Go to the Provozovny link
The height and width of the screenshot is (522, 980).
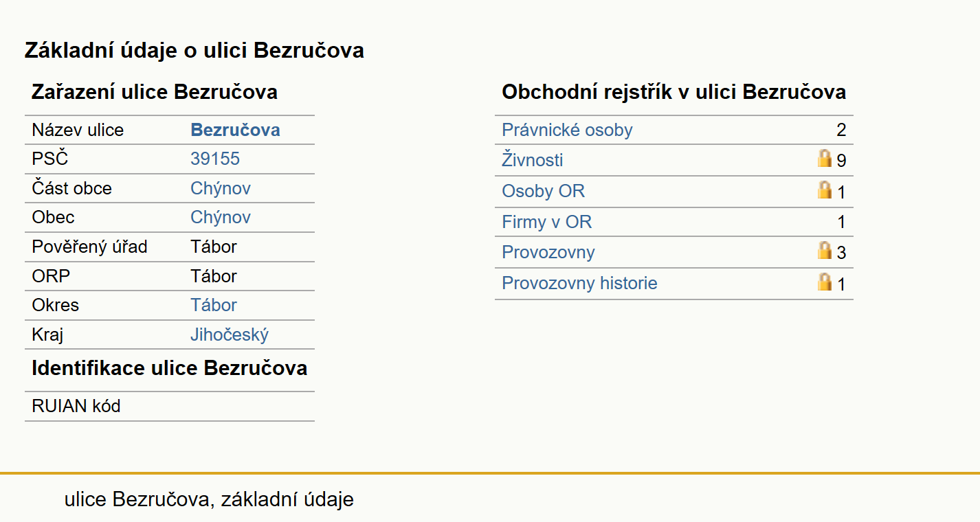548,252
